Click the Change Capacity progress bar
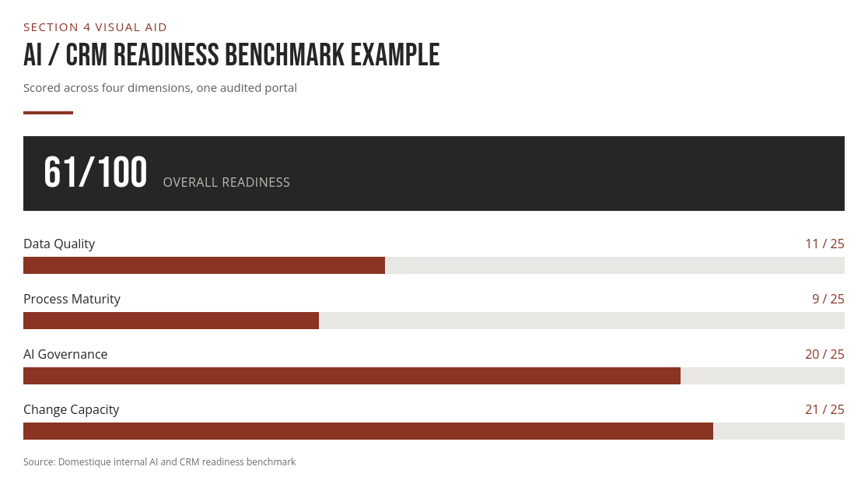Screen dimensions: 868x491 [x=433, y=431]
